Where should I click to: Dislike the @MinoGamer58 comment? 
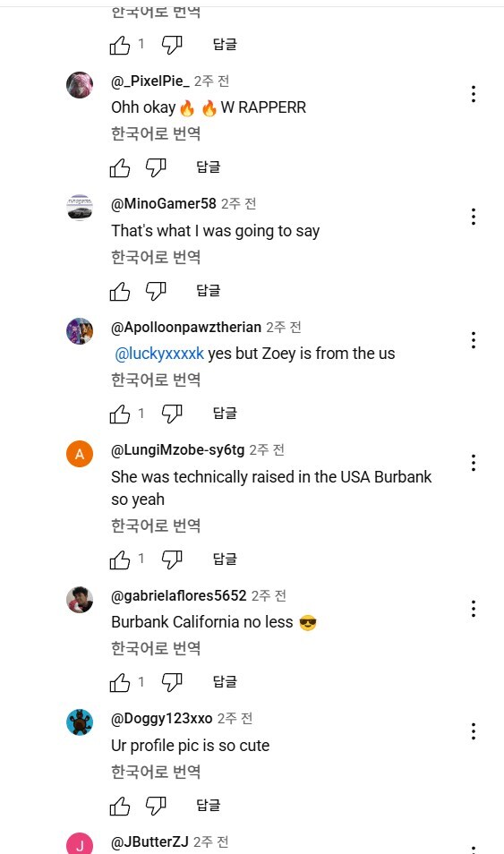[156, 291]
